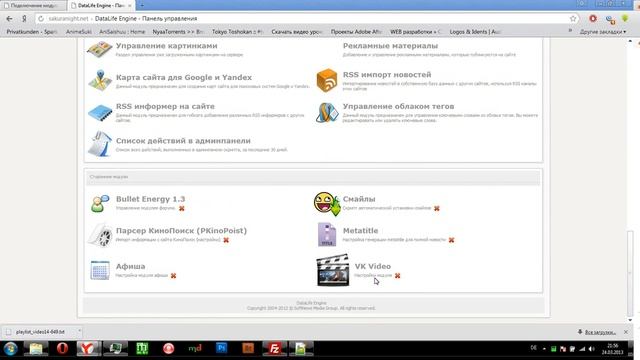The height and width of the screenshot is (360, 640).
Task: Open the downloaded playlist_video txt file
Action: (x=40, y=332)
